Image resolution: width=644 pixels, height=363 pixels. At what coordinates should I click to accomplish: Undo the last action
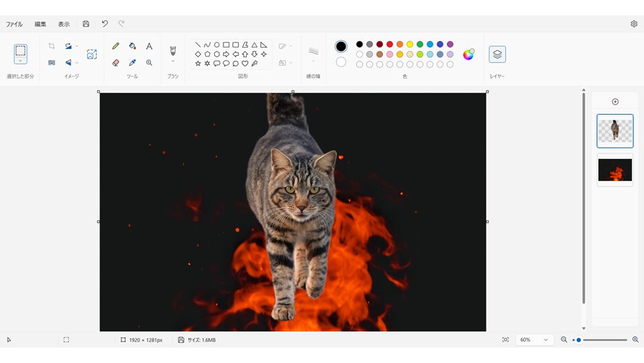pyautogui.click(x=105, y=23)
